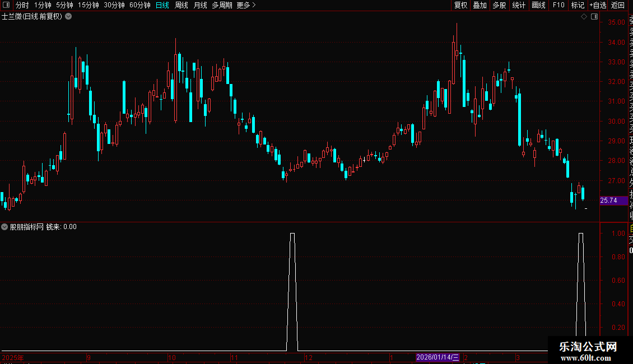Image resolution: width=633 pixels, height=364 pixels.
Task: Click the 30.00 price axis label
Action: (x=616, y=121)
